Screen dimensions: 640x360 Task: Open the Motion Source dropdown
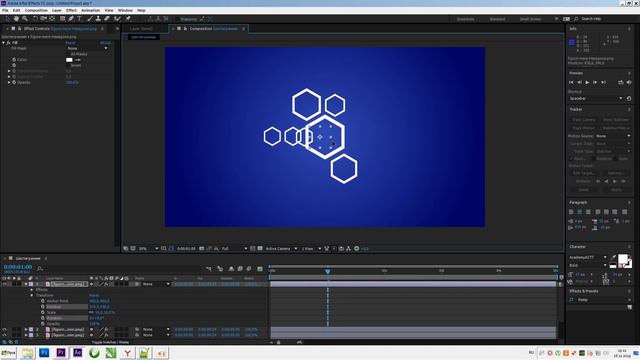click(x=613, y=136)
